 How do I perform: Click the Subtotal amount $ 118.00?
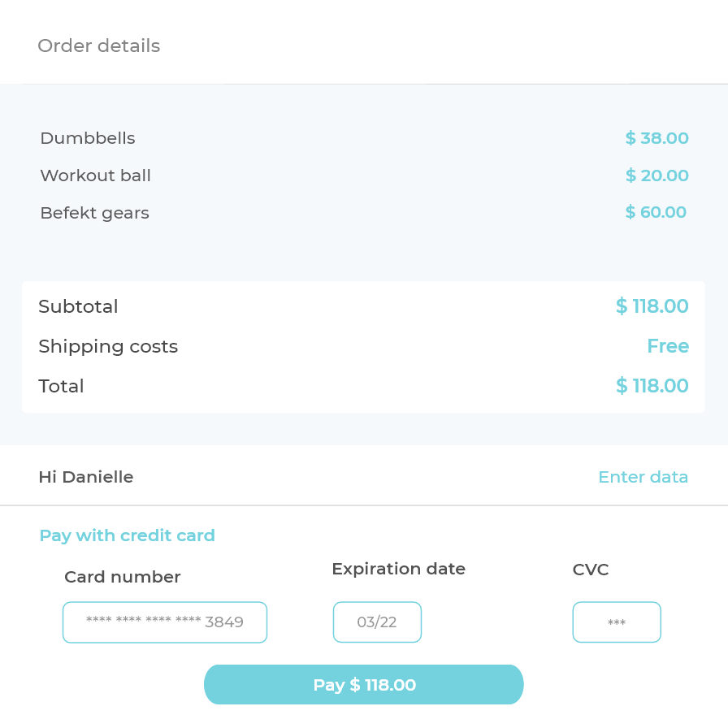tap(652, 306)
